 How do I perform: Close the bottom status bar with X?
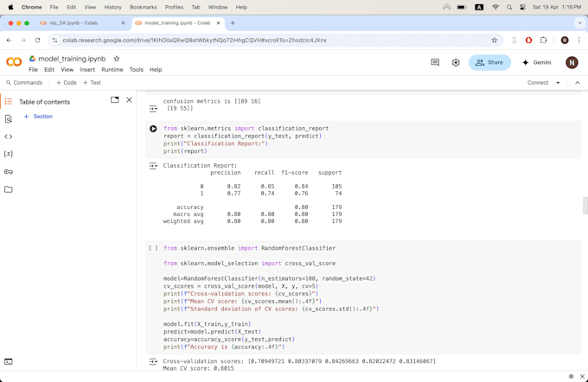[x=582, y=376]
